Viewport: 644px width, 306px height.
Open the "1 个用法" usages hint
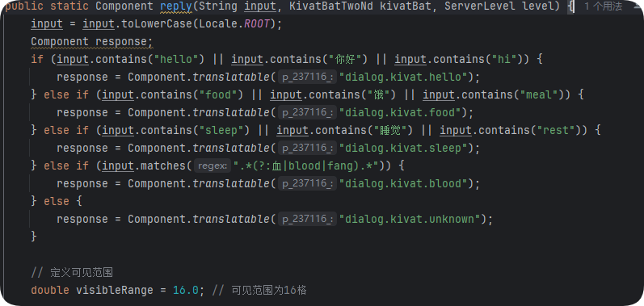coord(604,6)
